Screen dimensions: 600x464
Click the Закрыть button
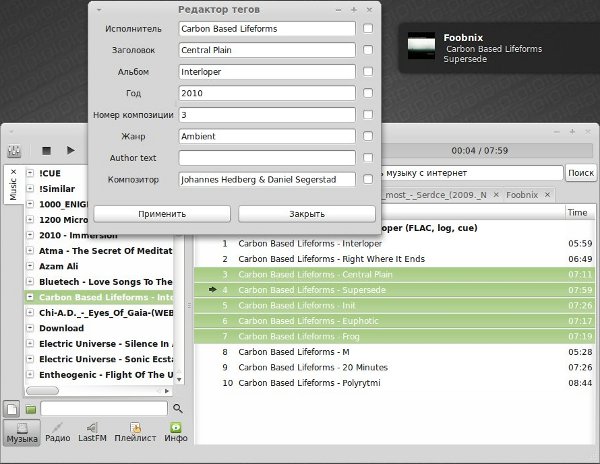pos(306,214)
